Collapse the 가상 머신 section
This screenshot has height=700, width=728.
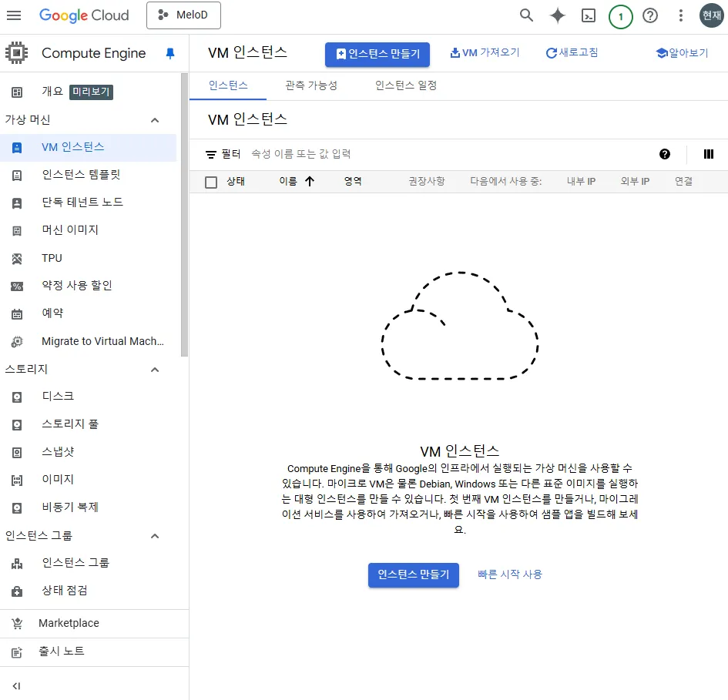click(x=155, y=120)
